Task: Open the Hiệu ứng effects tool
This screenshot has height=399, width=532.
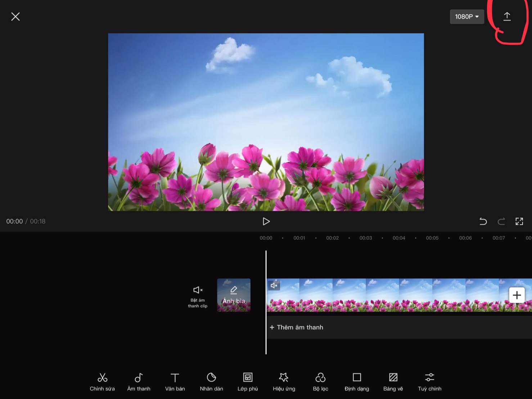Action: [284, 382]
